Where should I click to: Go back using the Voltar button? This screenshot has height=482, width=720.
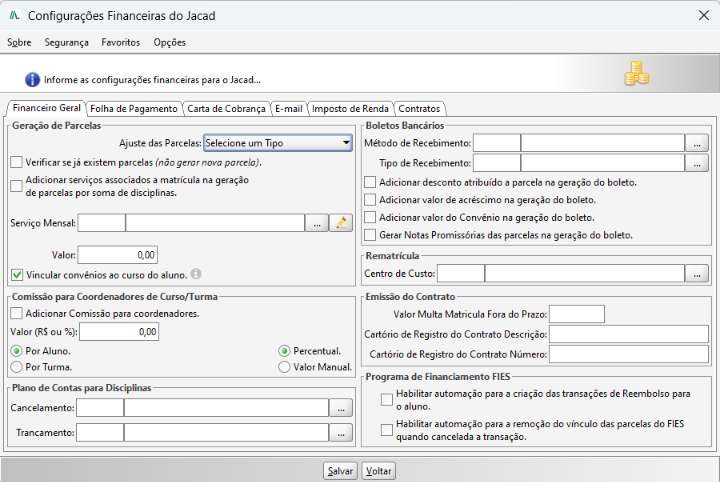[x=378, y=471]
